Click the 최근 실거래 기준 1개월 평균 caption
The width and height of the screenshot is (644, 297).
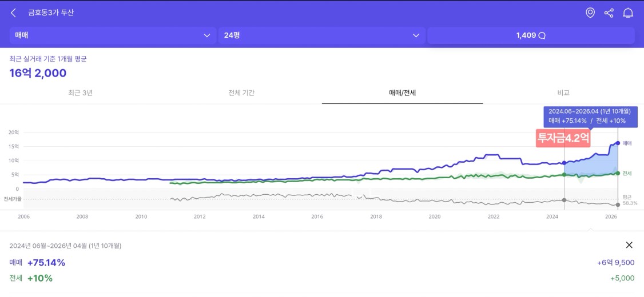[x=48, y=59]
